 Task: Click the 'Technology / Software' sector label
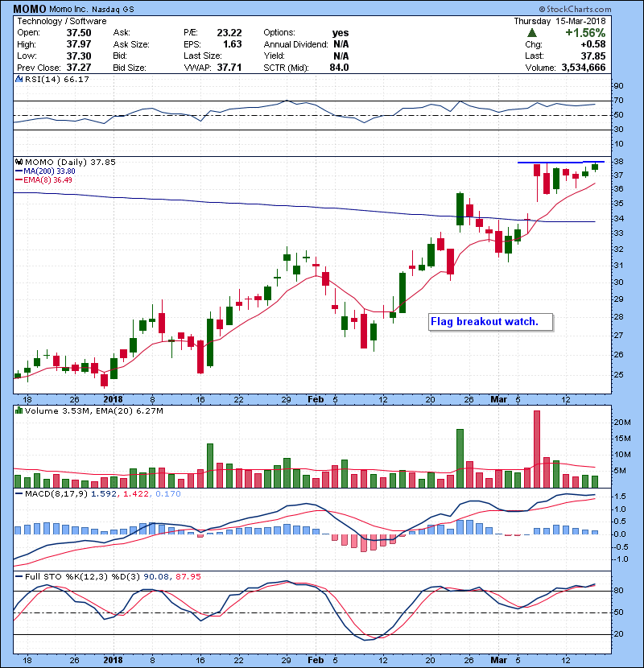coord(62,21)
